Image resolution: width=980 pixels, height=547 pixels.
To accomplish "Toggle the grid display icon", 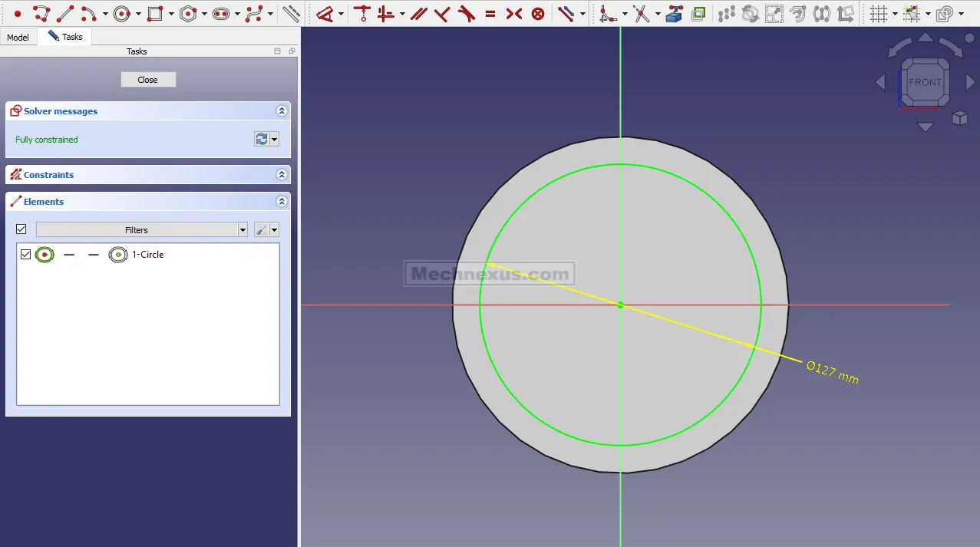I will click(879, 14).
